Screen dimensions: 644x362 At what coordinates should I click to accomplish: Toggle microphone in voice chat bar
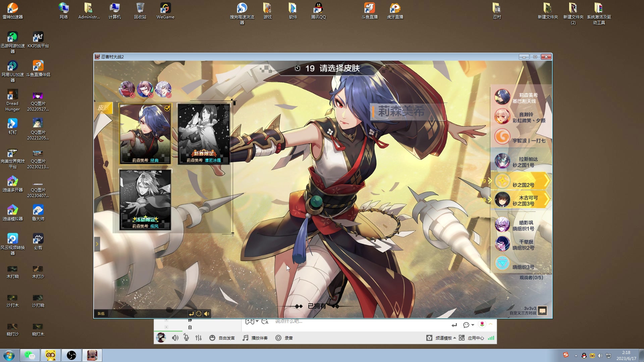186,338
